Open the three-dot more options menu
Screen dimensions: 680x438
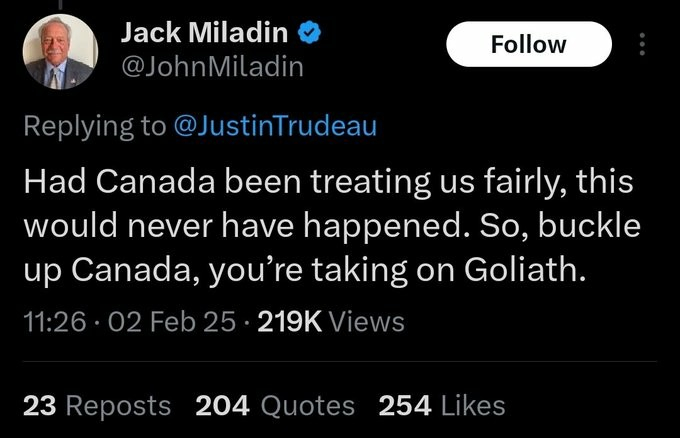coord(643,45)
